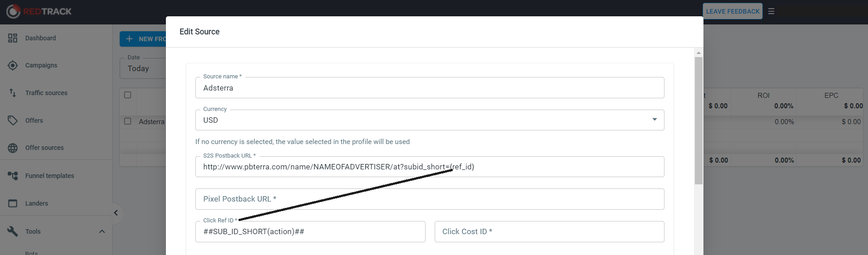Click the Offer sources globe icon

coord(13,148)
